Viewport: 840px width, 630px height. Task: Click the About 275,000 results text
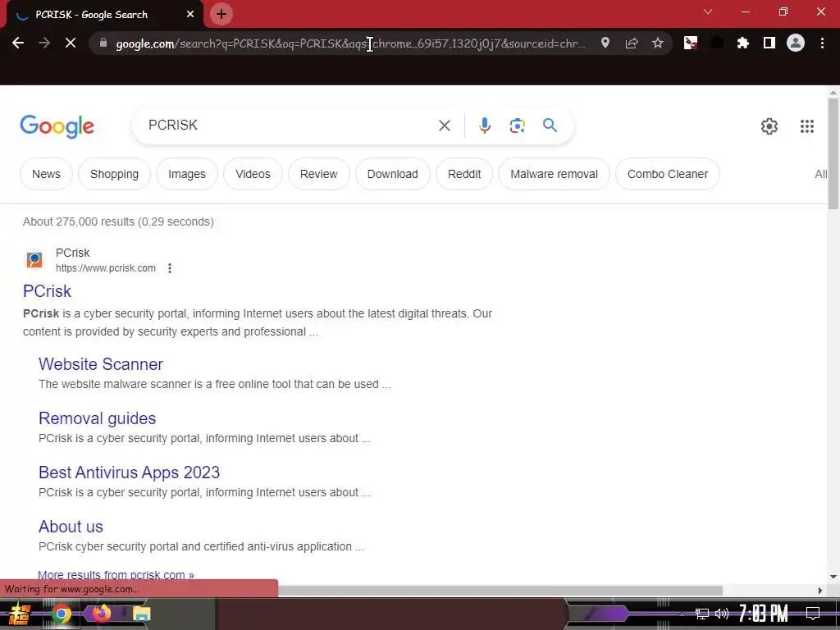click(118, 221)
